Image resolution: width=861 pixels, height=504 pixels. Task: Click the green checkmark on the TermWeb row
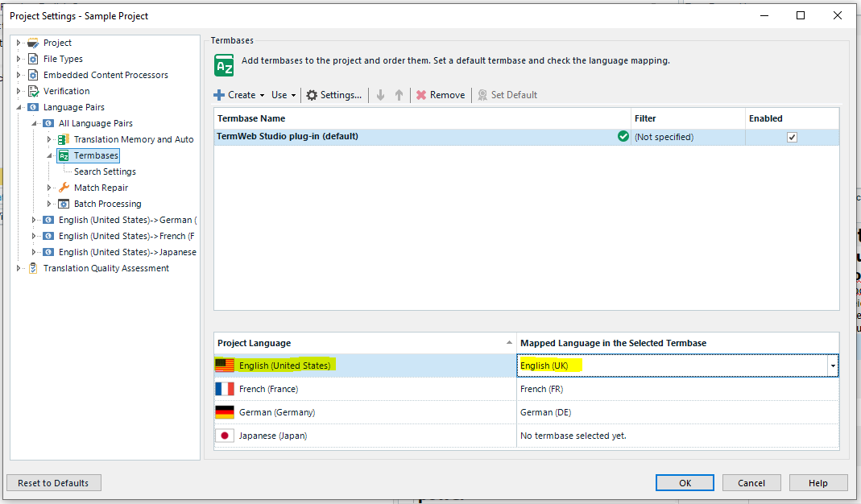(x=623, y=136)
